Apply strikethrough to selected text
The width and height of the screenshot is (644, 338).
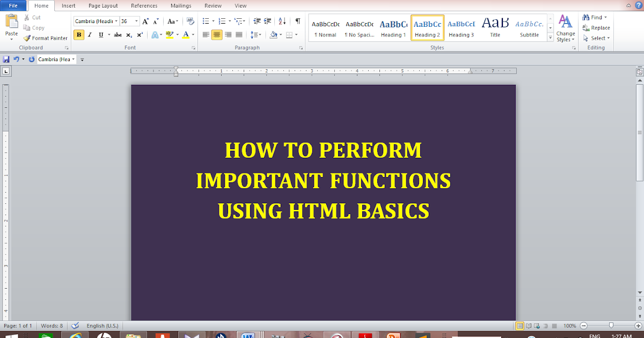click(x=118, y=34)
